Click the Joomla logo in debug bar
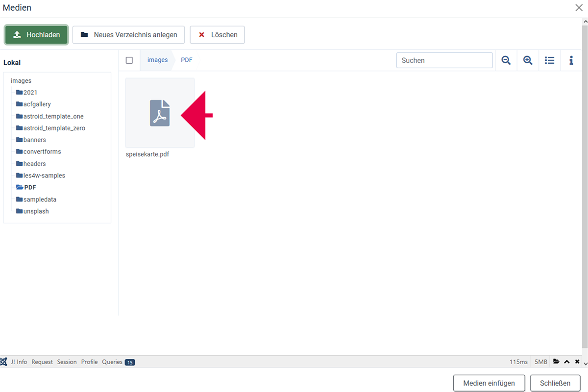The width and height of the screenshot is (588, 392). [x=4, y=362]
